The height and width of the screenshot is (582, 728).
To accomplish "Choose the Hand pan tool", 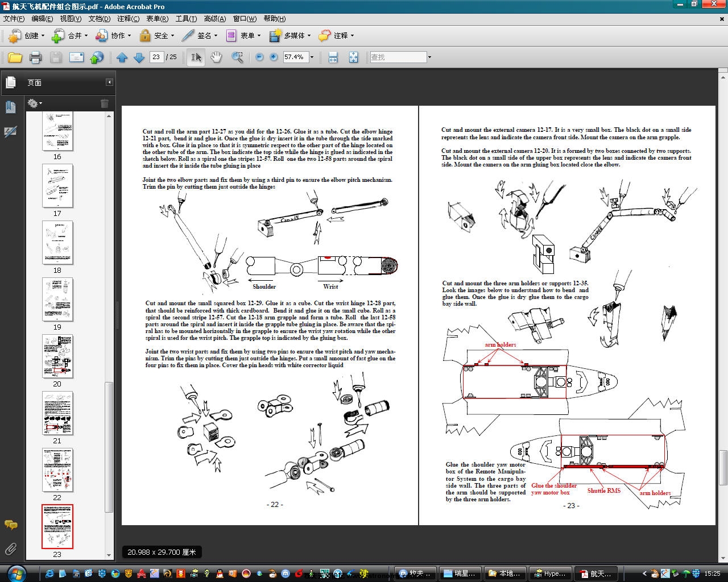I will (216, 57).
